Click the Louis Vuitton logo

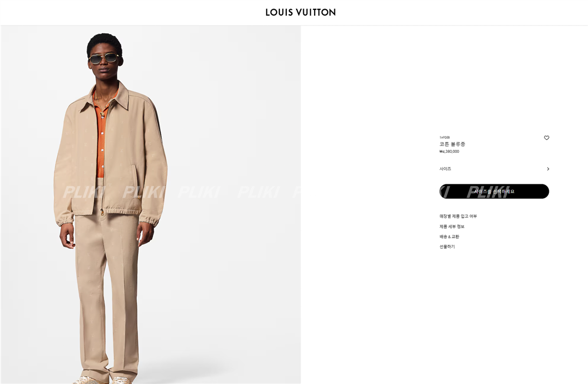tap(301, 13)
